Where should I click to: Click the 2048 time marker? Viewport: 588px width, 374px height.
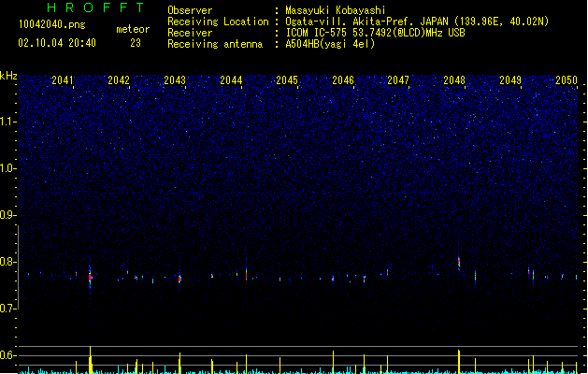tap(454, 80)
